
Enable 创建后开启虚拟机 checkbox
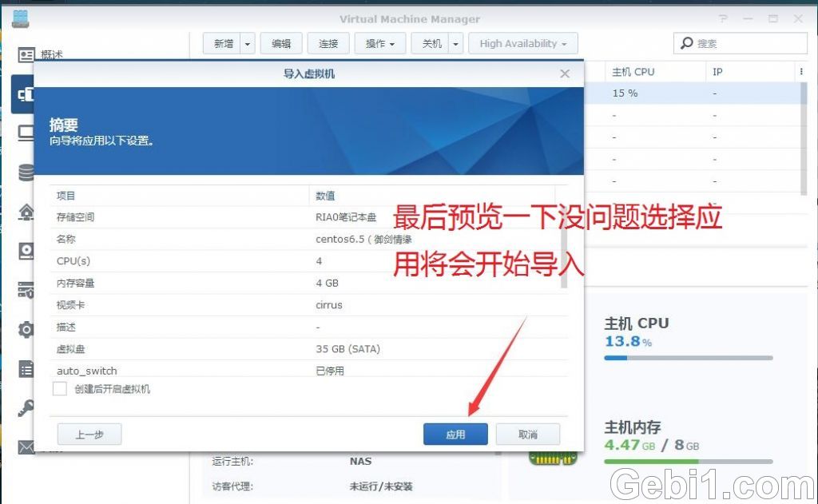[x=59, y=388]
